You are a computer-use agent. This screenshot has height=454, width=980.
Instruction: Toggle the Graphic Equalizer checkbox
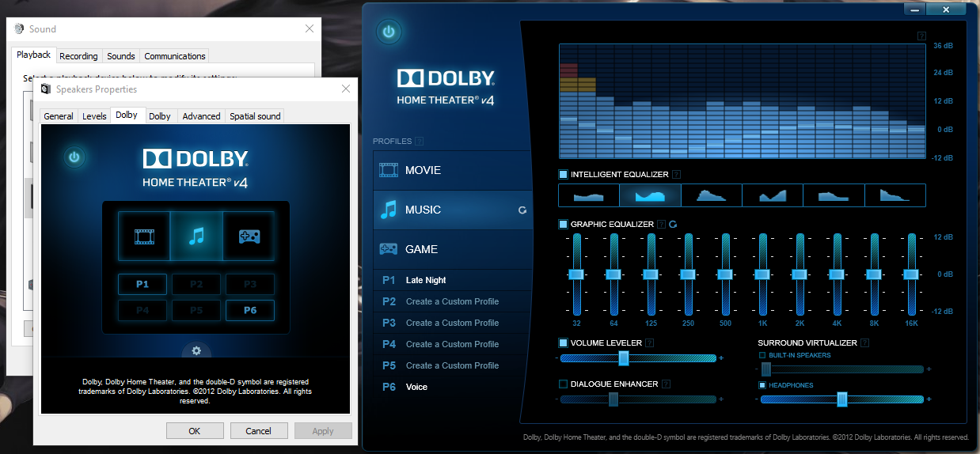pos(563,225)
